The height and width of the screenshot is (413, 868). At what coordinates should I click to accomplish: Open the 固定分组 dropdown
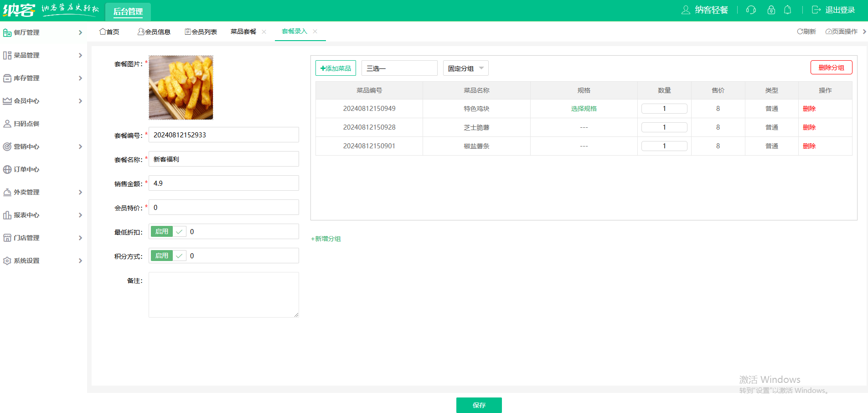point(465,68)
